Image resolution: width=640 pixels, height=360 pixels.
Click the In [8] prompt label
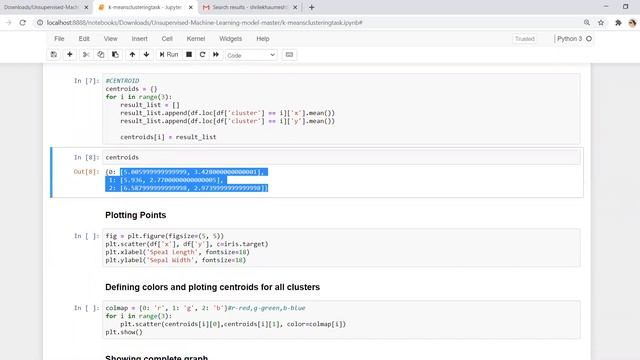86,157
